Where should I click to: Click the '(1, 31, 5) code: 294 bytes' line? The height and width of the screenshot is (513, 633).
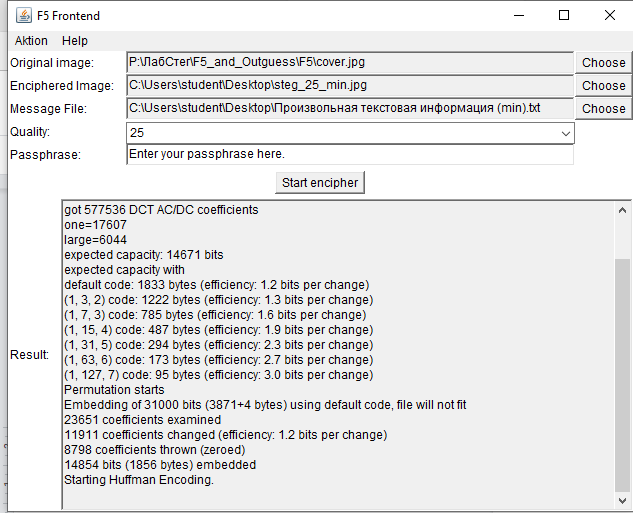(x=219, y=345)
